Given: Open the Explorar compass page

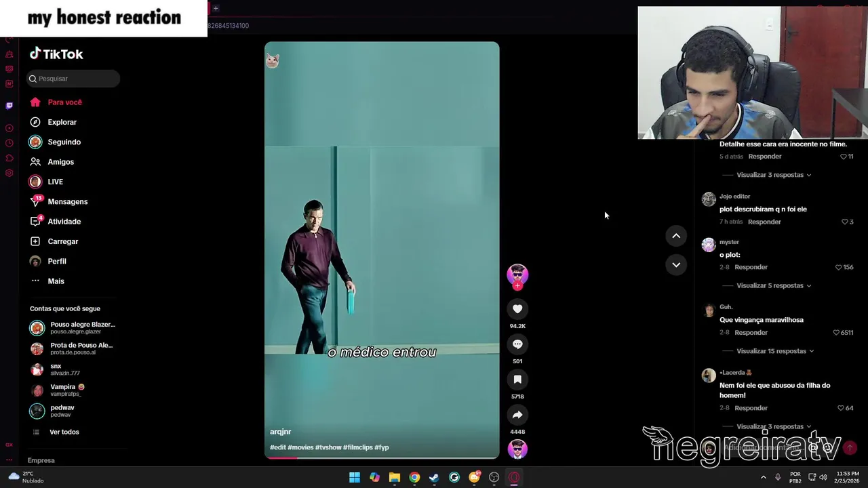Looking at the screenshot, I should coord(53,122).
